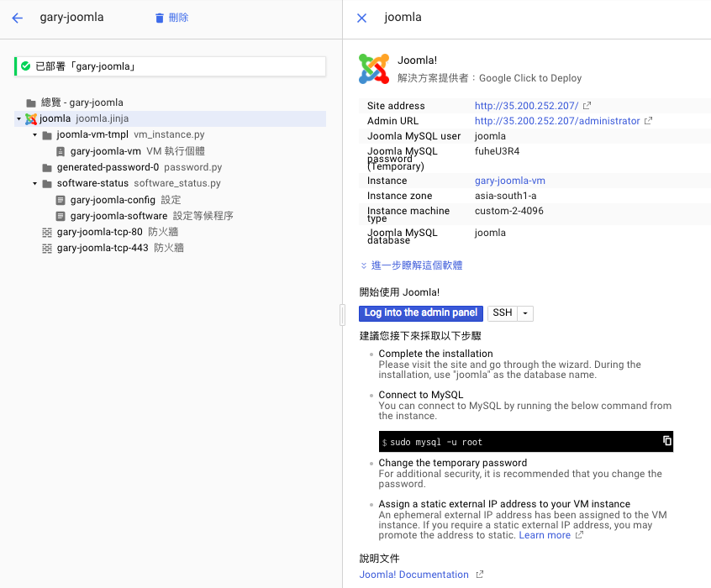Screen dimensions: 711x588
Task: Select 總覽 - gary-joomla tree row
Action: point(170,102)
